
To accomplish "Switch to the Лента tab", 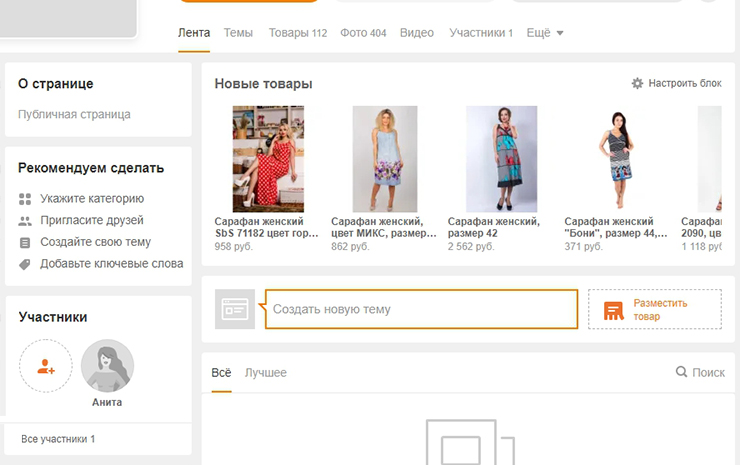I will click(x=194, y=33).
